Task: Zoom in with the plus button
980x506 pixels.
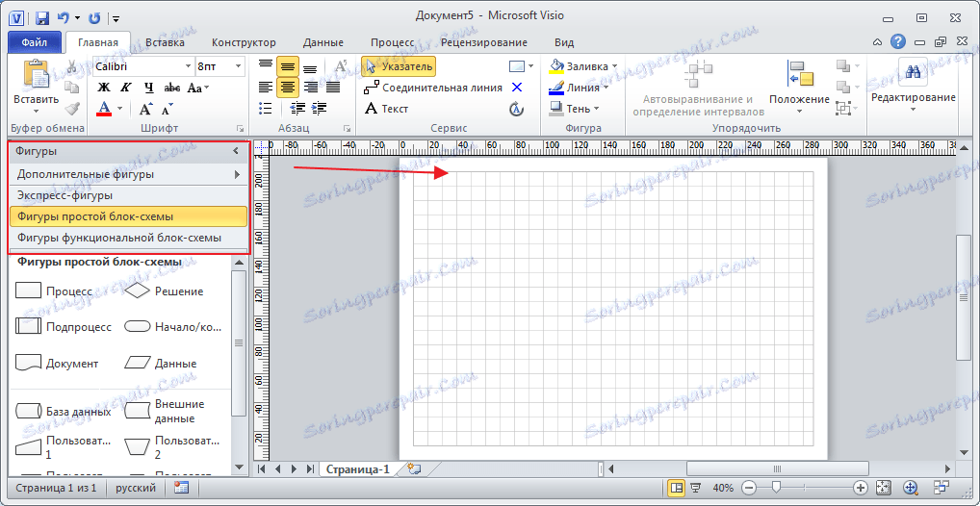Action: [861, 488]
